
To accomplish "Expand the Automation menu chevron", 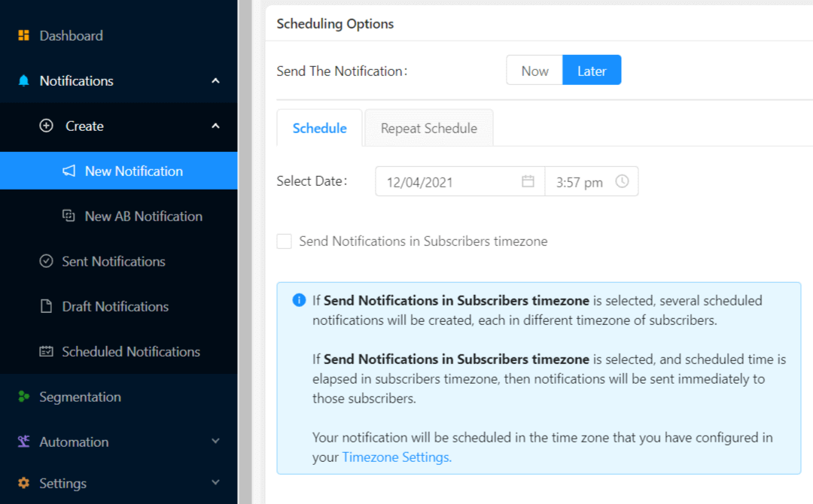I will tap(215, 442).
